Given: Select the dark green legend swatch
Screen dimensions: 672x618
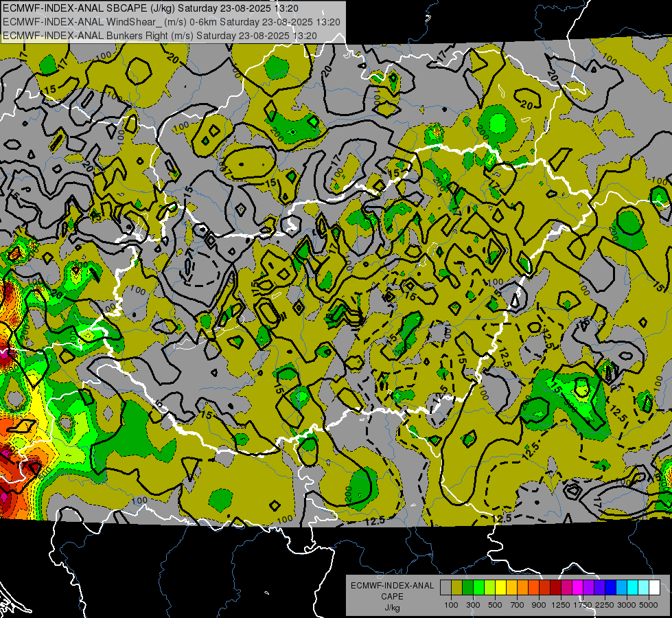Looking at the screenshot, I should tap(467, 587).
